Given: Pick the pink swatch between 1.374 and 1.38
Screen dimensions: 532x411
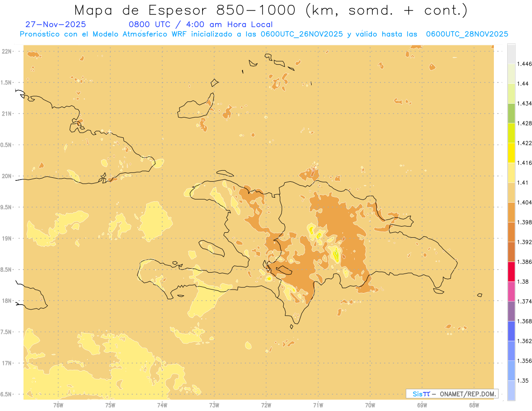Looking at the screenshot, I should click(511, 291).
